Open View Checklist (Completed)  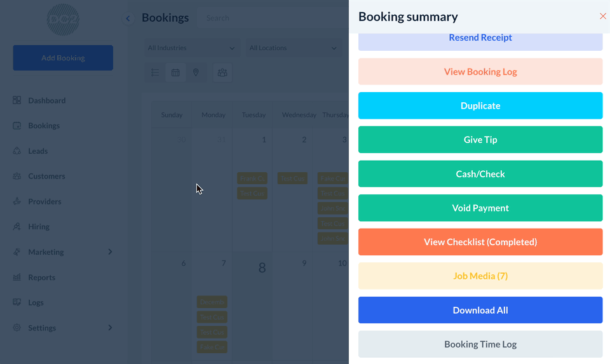pos(480,242)
